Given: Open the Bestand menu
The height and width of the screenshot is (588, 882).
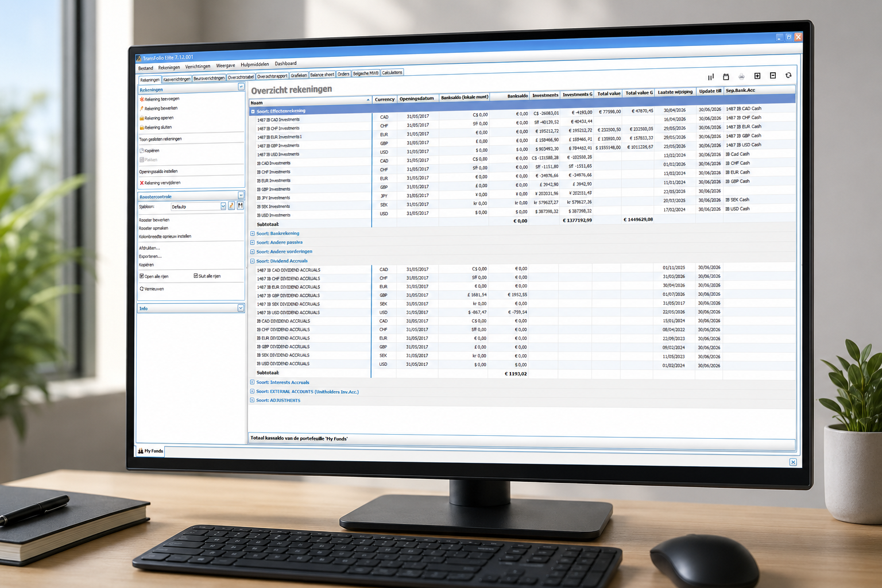Looking at the screenshot, I should pos(146,68).
